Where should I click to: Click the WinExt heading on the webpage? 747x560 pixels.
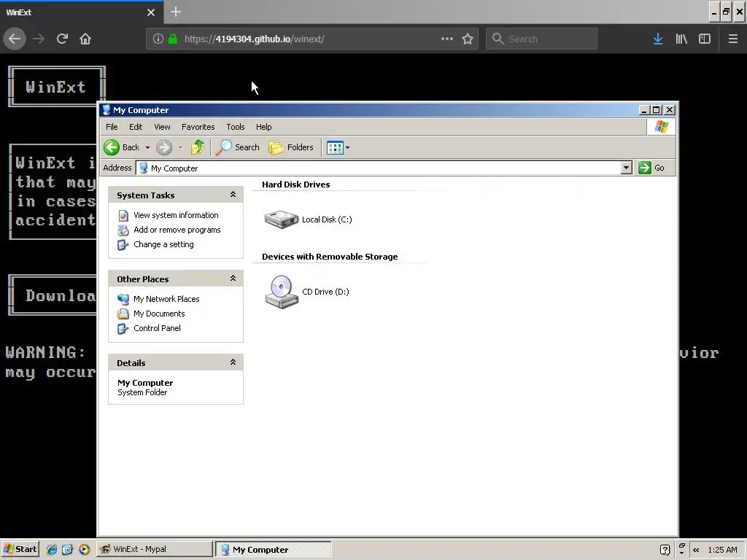[55, 87]
